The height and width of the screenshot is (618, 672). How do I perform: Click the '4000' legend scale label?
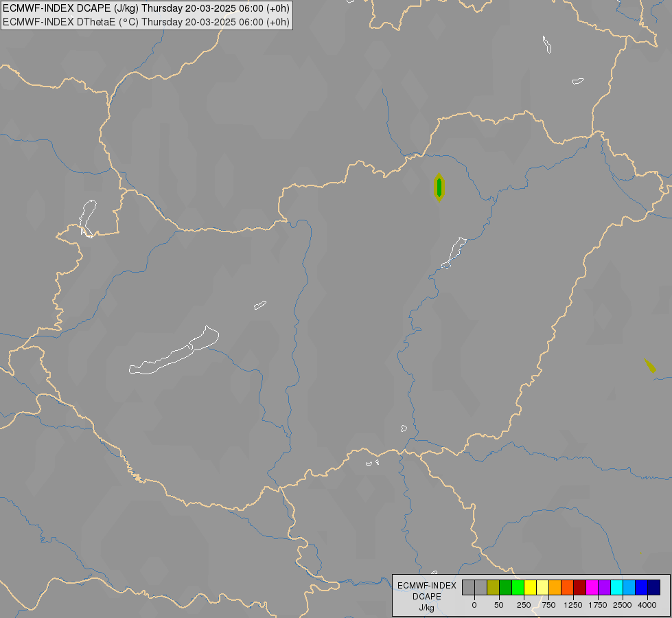[x=647, y=605]
